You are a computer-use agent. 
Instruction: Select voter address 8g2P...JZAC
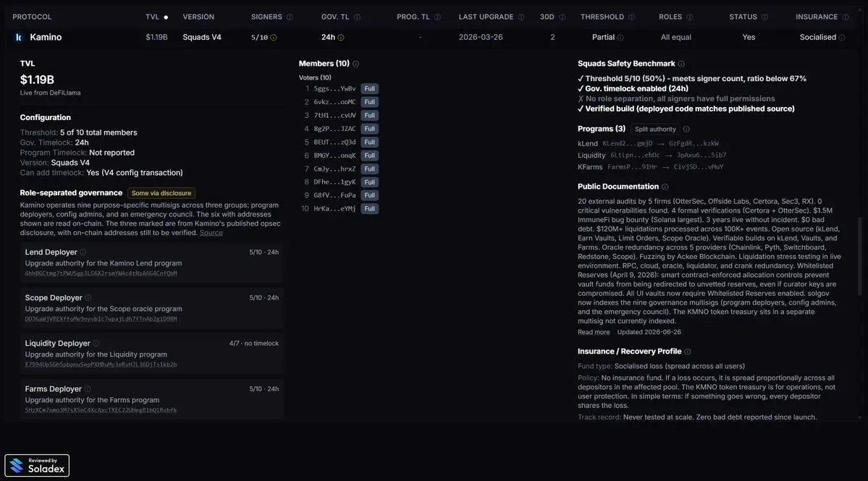point(334,129)
